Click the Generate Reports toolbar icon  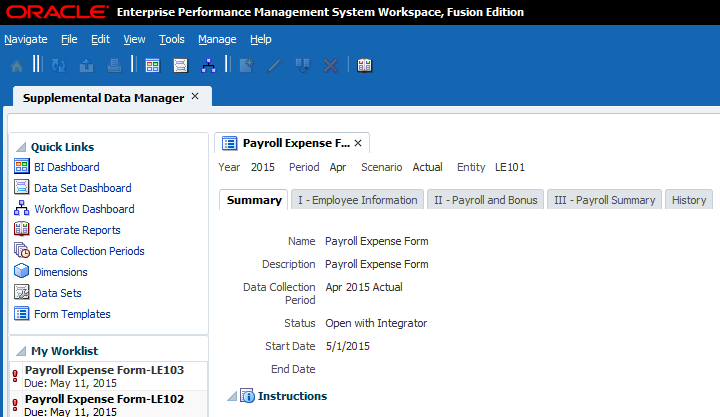pyautogui.click(x=365, y=66)
